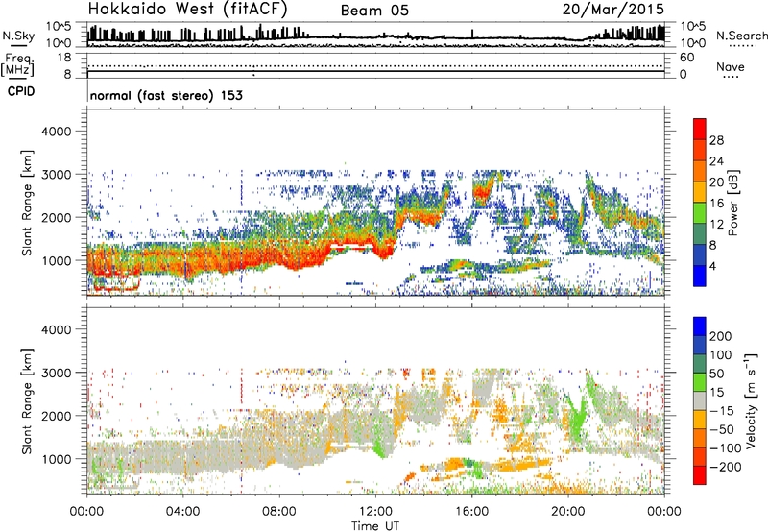Click the "4" value on Power color bar

[712, 267]
